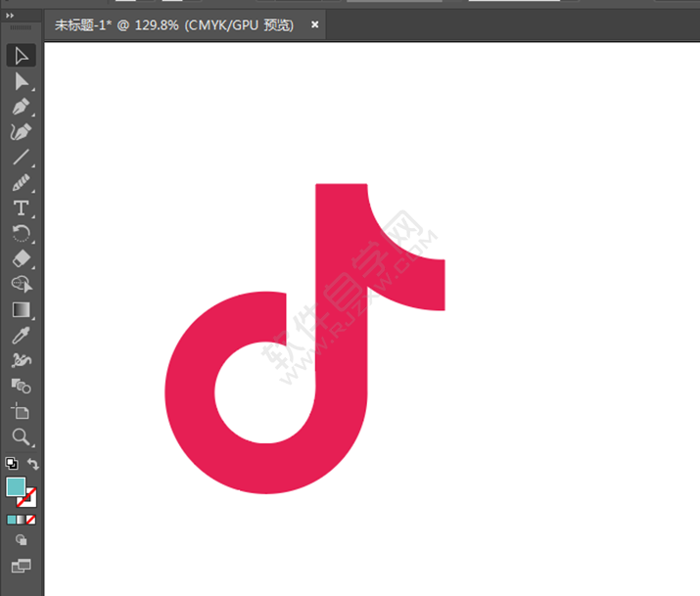Image resolution: width=700 pixels, height=596 pixels.
Task: Select the Blend tool
Action: [x=21, y=386]
